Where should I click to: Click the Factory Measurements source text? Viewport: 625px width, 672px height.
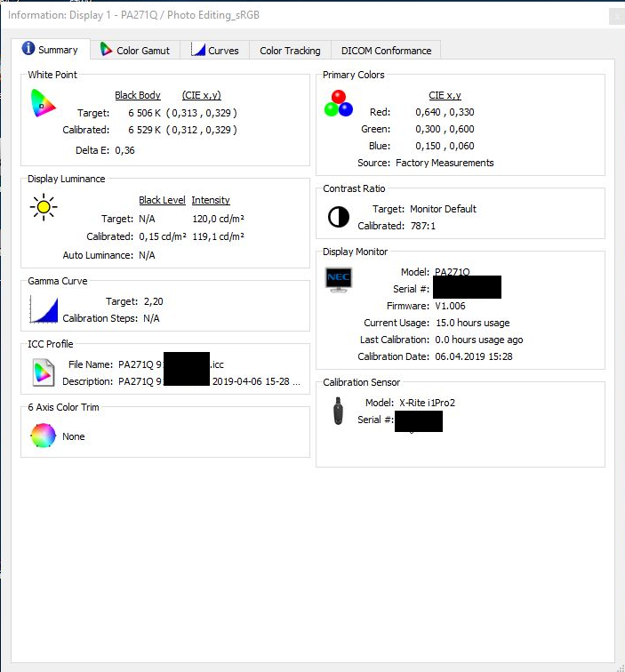click(445, 163)
